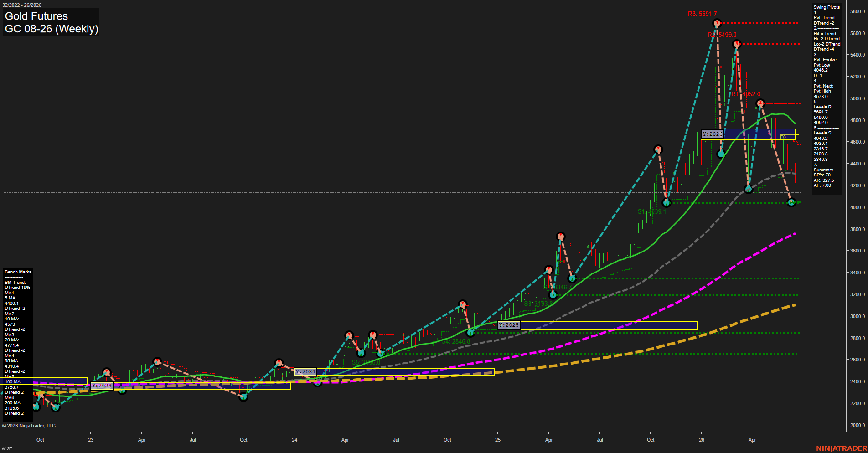
Task: Select the 'AF: 7.00' summary value
Action: point(822,185)
